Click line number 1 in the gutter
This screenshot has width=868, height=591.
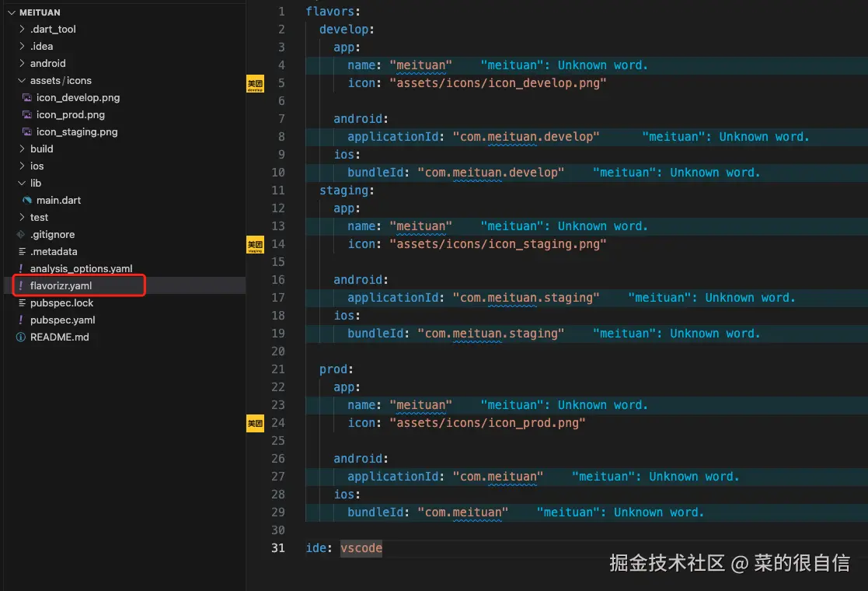click(x=282, y=11)
